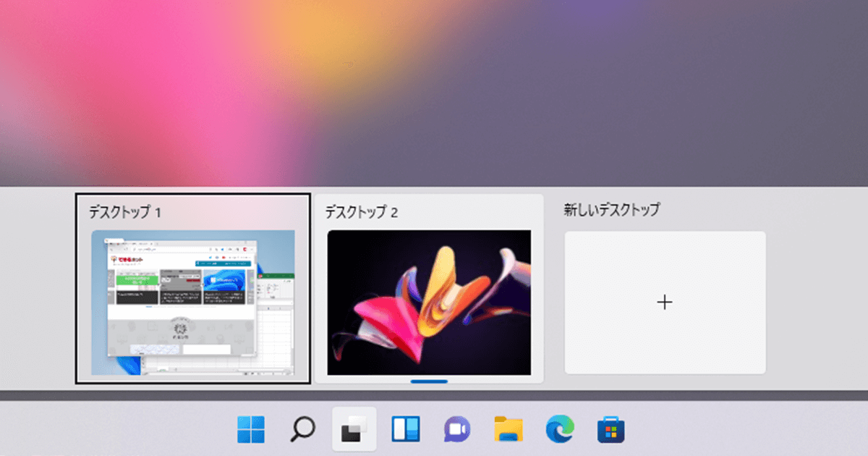Open File Explorer from the taskbar

(x=509, y=429)
